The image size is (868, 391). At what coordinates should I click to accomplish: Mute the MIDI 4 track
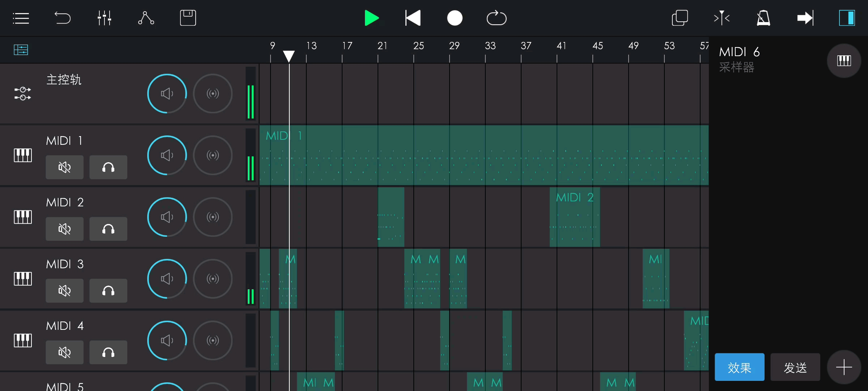pos(64,352)
